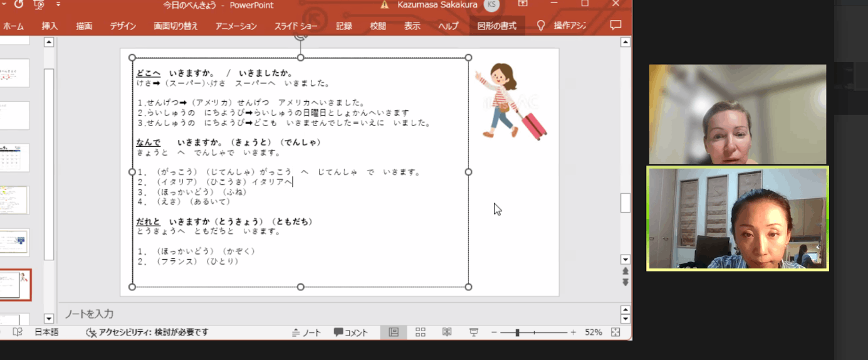868x360 pixels.
Task: Open the 挿入 ribbon tab
Action: coord(50,26)
